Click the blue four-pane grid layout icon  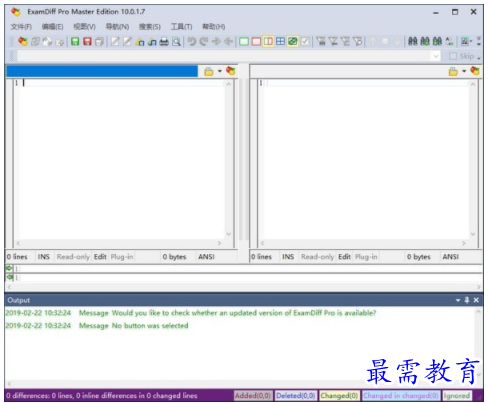[x=281, y=42]
